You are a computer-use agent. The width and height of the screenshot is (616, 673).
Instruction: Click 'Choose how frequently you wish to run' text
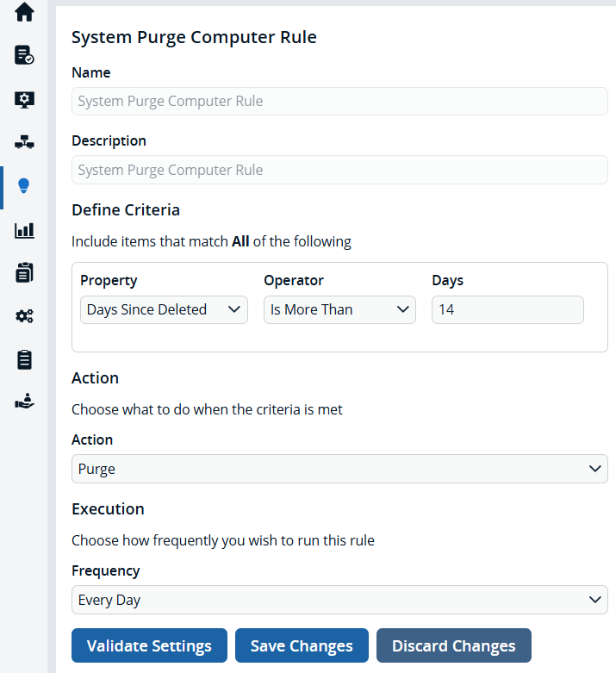pyautogui.click(x=223, y=540)
